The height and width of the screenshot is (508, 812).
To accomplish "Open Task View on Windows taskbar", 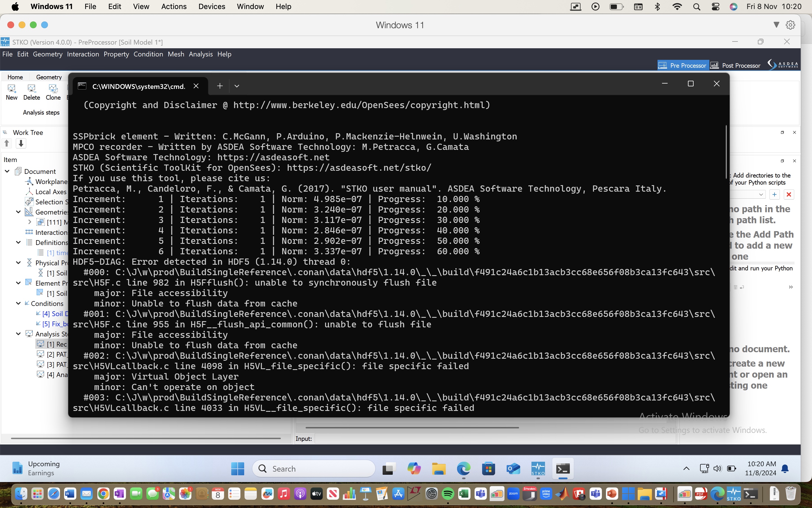I will (389, 469).
